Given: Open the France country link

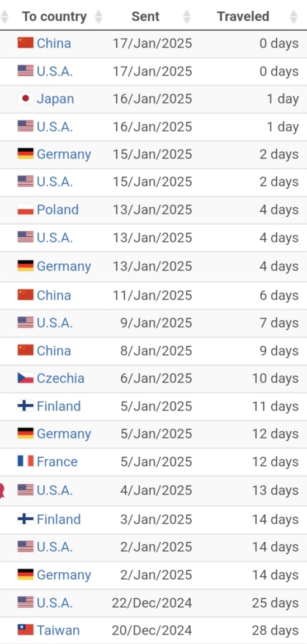Looking at the screenshot, I should pos(57,461).
